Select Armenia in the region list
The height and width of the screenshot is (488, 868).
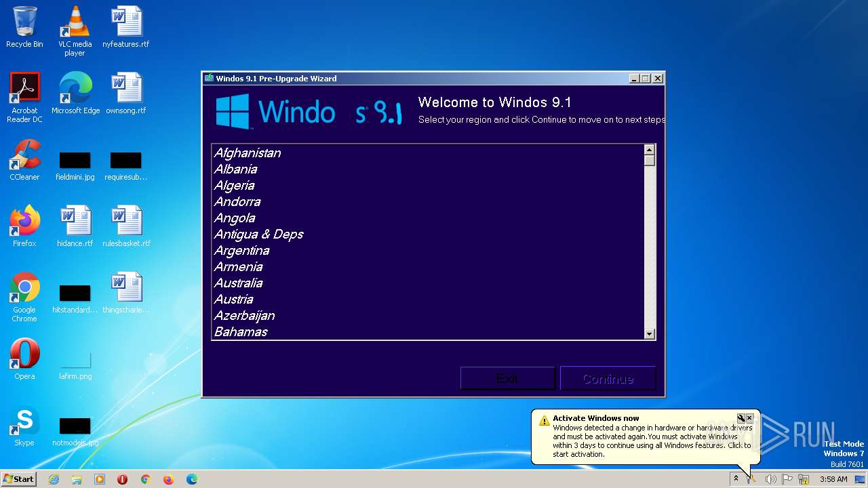(x=428, y=267)
